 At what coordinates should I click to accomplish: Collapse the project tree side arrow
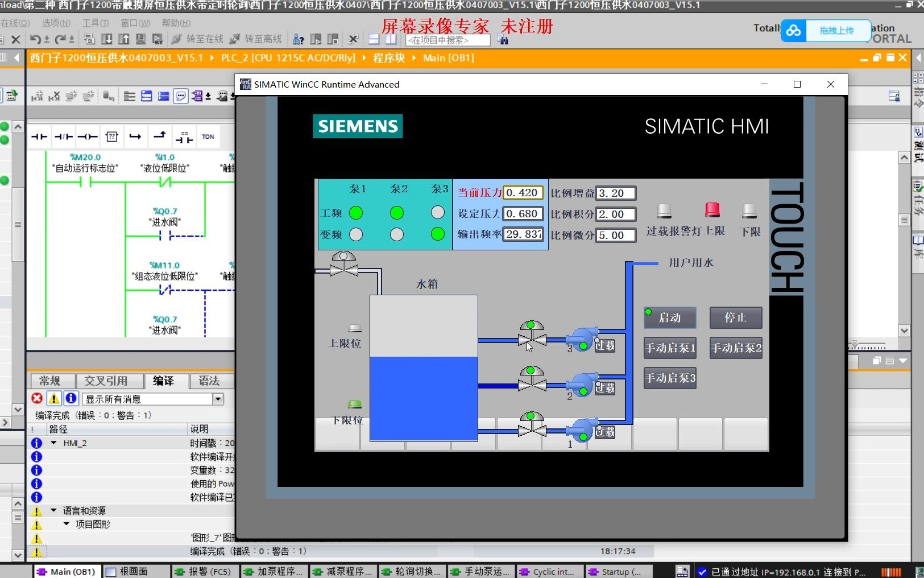tap(16, 57)
